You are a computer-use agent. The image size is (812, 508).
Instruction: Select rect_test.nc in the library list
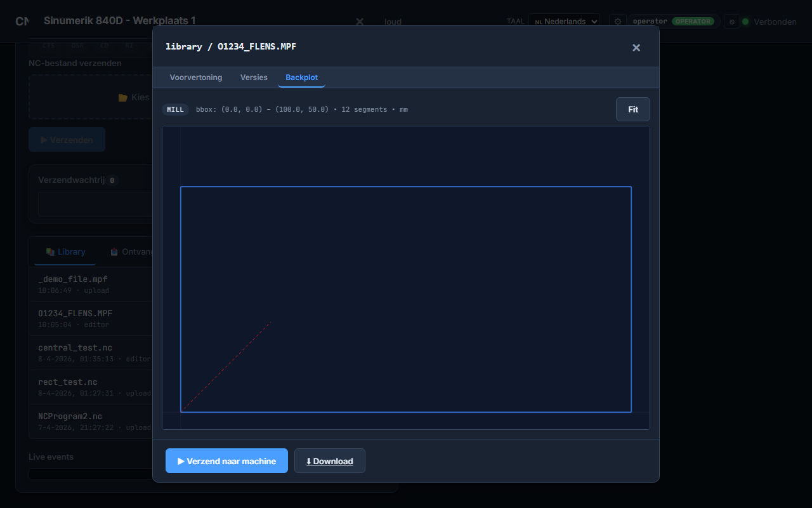91,387
